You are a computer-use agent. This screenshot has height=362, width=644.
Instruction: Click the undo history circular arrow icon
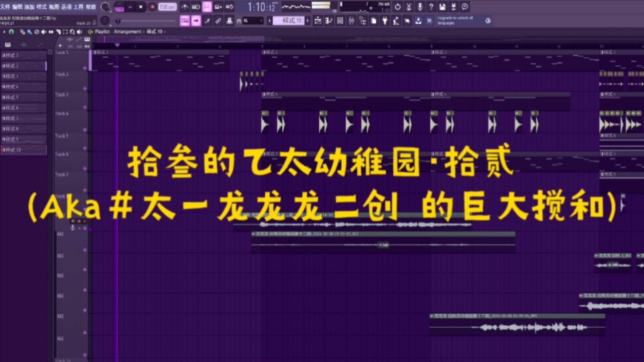tap(397, 7)
